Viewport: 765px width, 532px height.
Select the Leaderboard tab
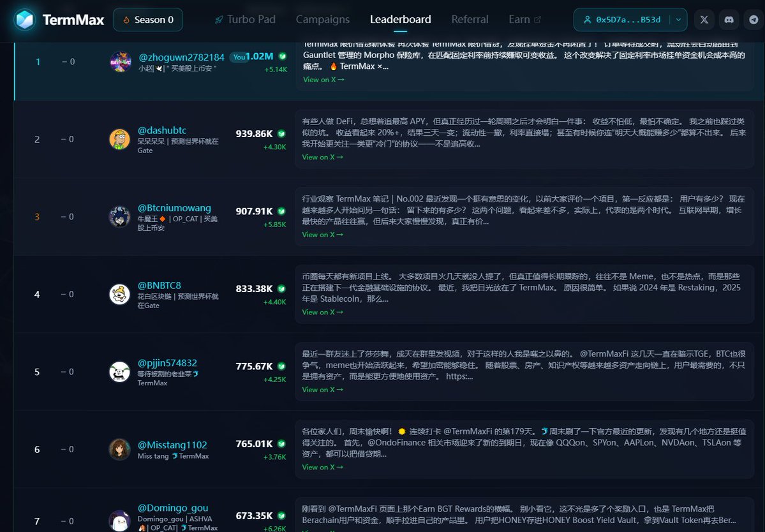tap(400, 20)
